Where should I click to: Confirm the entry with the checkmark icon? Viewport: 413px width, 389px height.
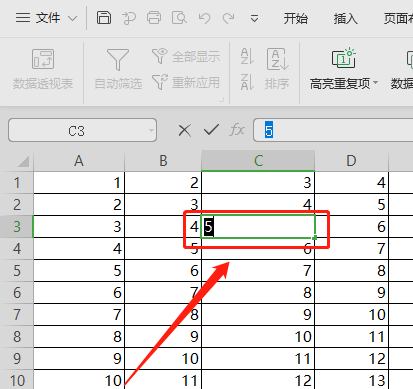211,130
